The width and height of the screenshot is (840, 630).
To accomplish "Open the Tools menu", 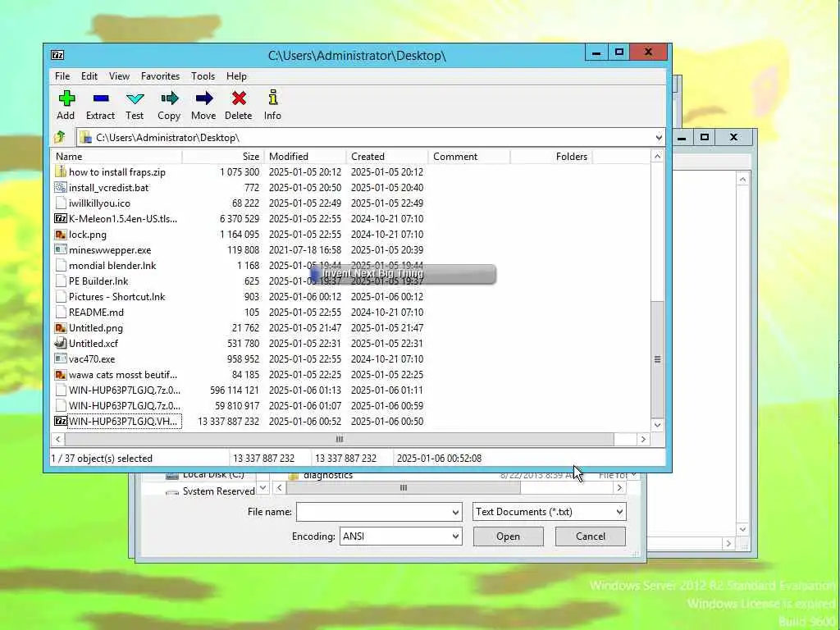I will coord(203,76).
